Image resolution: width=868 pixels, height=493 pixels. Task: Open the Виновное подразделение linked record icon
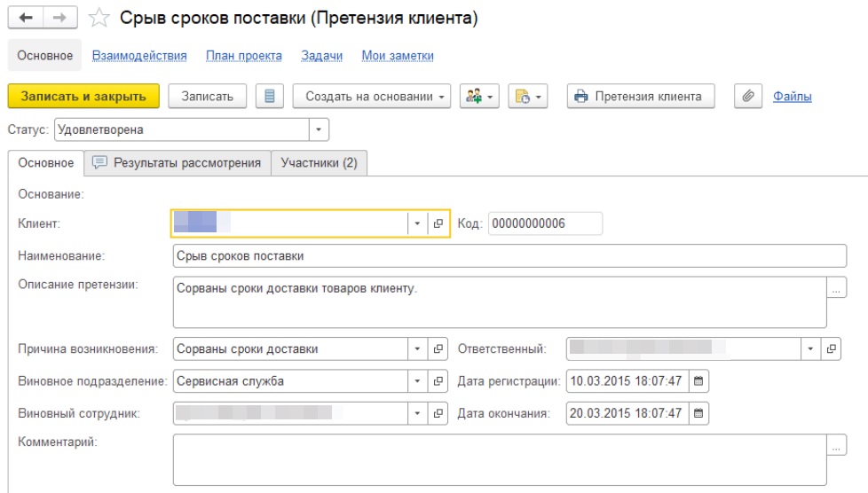click(x=438, y=381)
